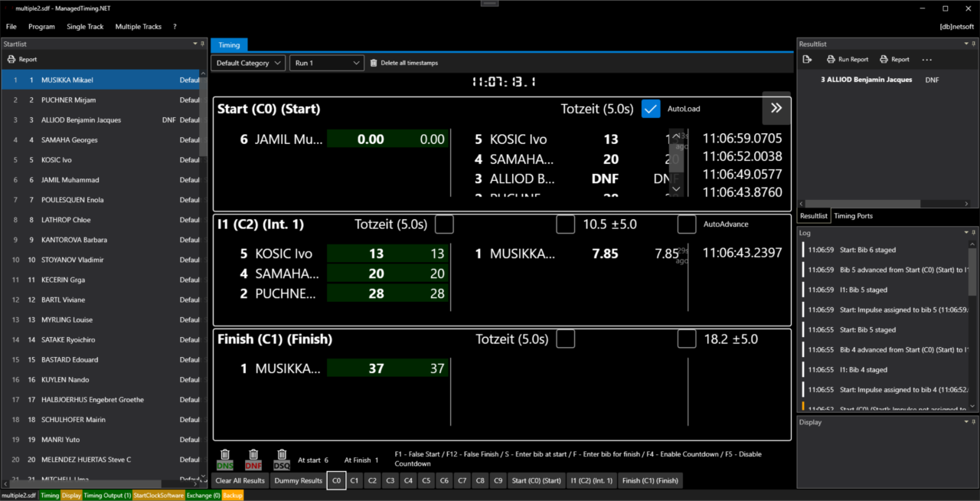This screenshot has width=980, height=501.
Task: Enable the AutoAdvance checkbox
Action: pyautogui.click(x=687, y=224)
